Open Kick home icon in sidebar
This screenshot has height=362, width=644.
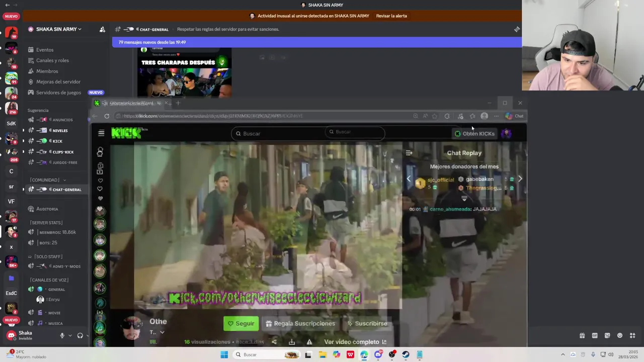pos(100,152)
